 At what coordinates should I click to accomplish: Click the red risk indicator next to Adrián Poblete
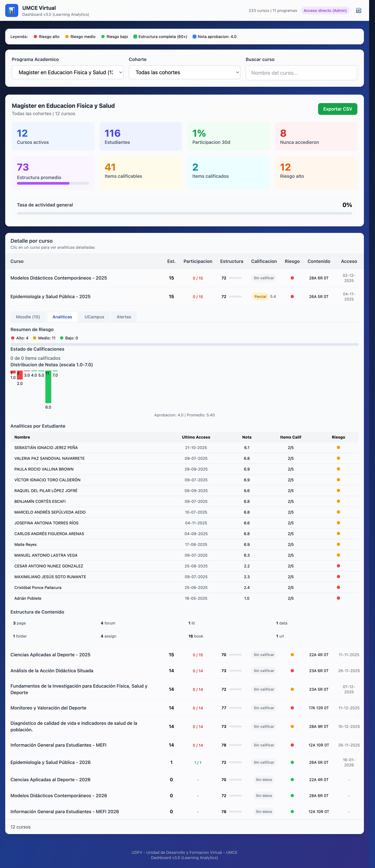tap(338, 598)
